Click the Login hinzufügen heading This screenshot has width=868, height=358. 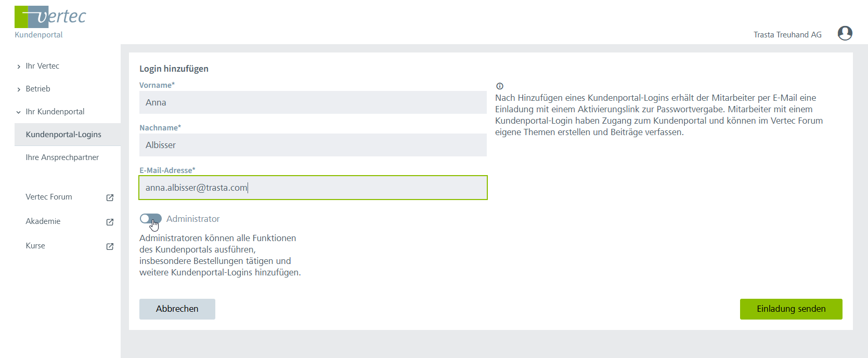[x=174, y=69]
